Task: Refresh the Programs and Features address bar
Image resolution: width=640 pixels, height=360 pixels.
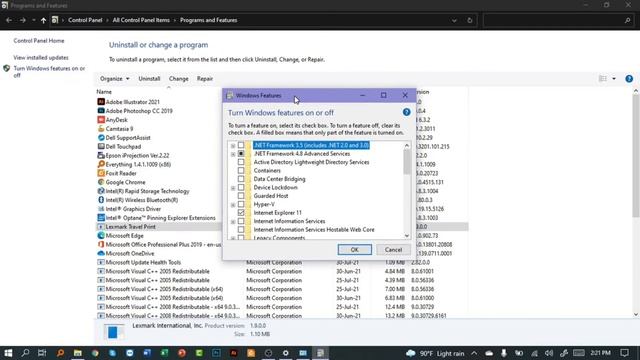Action: (x=469, y=20)
